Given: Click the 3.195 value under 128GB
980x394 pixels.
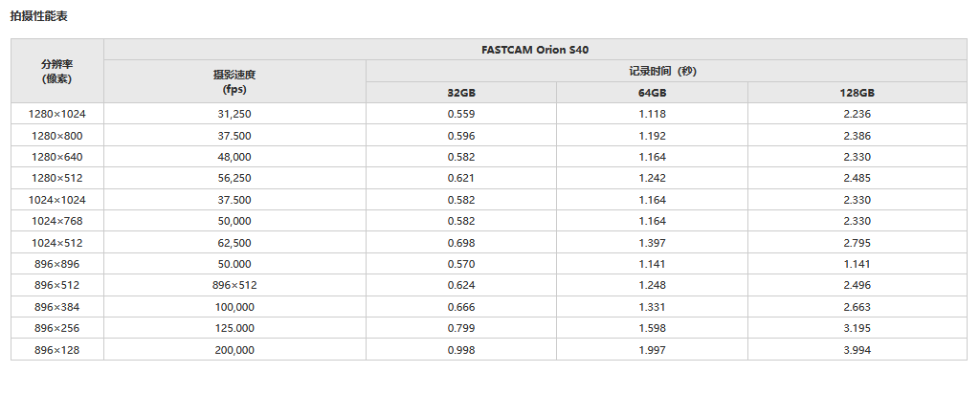Looking at the screenshot, I should [x=857, y=328].
